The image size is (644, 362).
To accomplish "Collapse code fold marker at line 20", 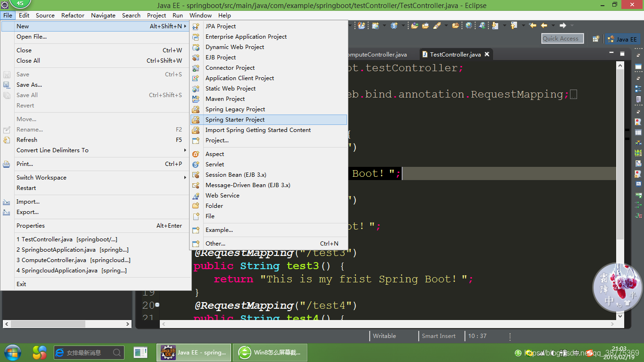I will point(157,305).
